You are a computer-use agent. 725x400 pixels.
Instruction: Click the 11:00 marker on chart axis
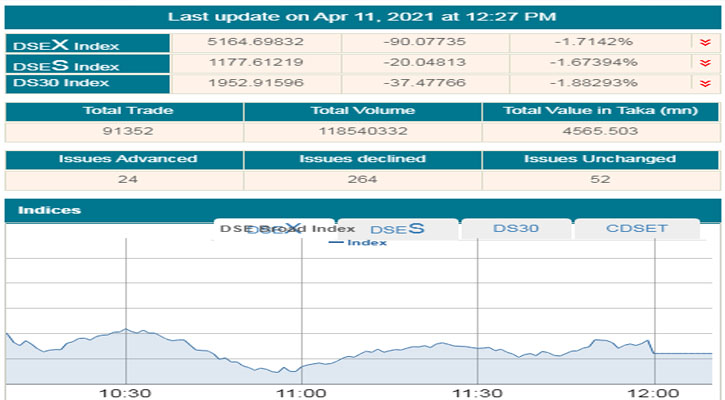(x=300, y=393)
